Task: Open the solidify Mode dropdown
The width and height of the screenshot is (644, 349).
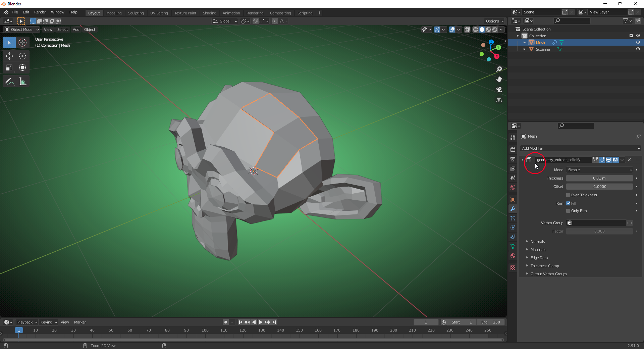Action: coord(599,170)
